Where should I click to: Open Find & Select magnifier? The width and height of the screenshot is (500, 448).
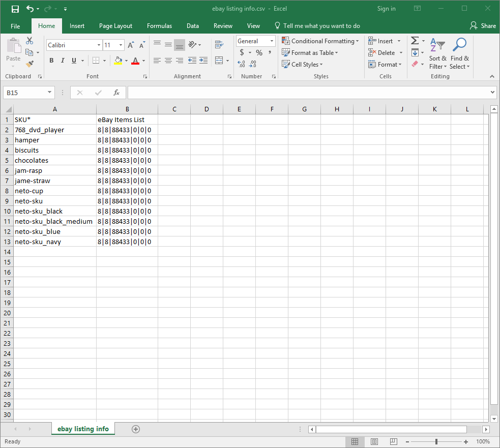click(x=459, y=53)
